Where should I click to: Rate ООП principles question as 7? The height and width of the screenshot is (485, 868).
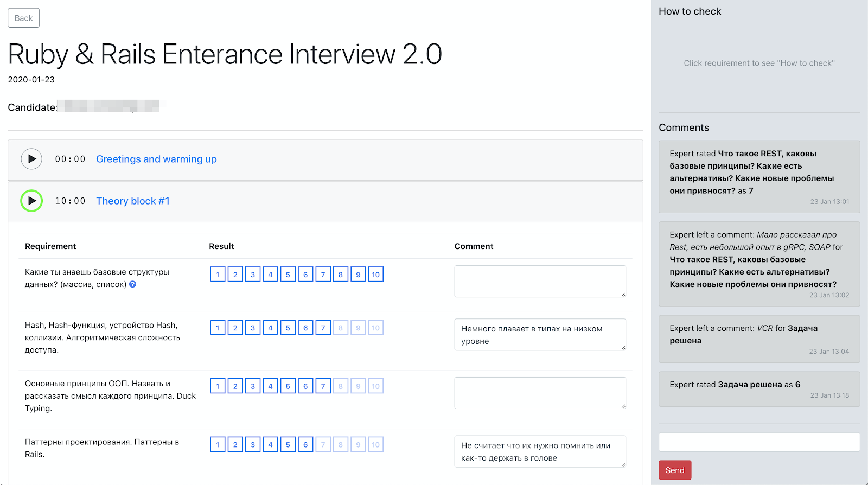pyautogui.click(x=323, y=386)
